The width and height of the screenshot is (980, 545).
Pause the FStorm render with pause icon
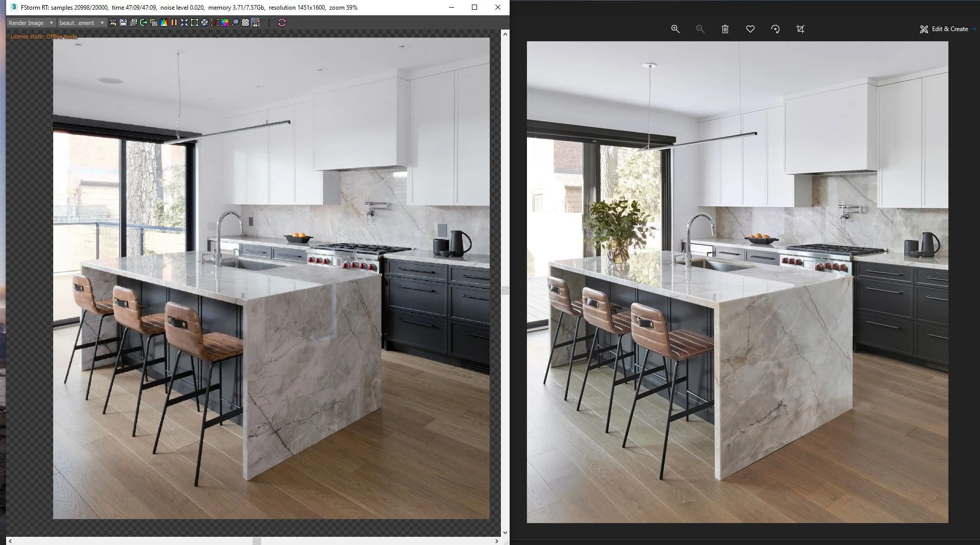[174, 22]
